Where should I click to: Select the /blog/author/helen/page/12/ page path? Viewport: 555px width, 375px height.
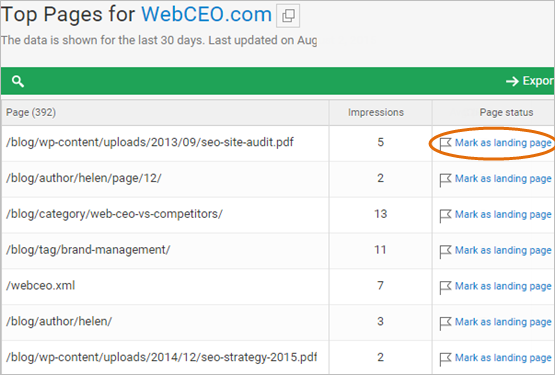pyautogui.click(x=84, y=178)
